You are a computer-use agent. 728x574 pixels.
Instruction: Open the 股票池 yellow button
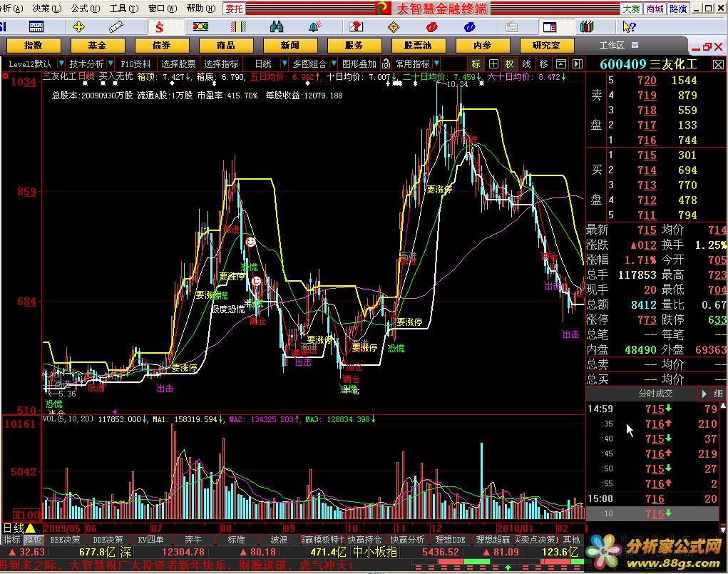click(x=419, y=46)
